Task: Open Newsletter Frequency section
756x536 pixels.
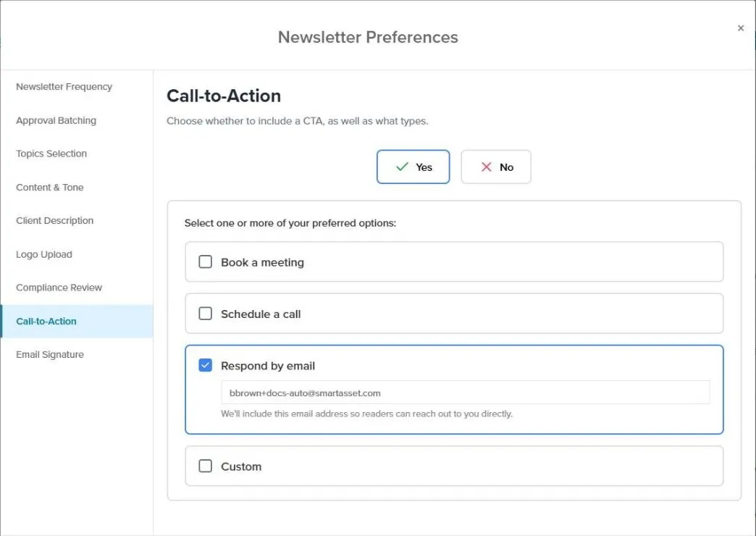Action: [x=64, y=87]
